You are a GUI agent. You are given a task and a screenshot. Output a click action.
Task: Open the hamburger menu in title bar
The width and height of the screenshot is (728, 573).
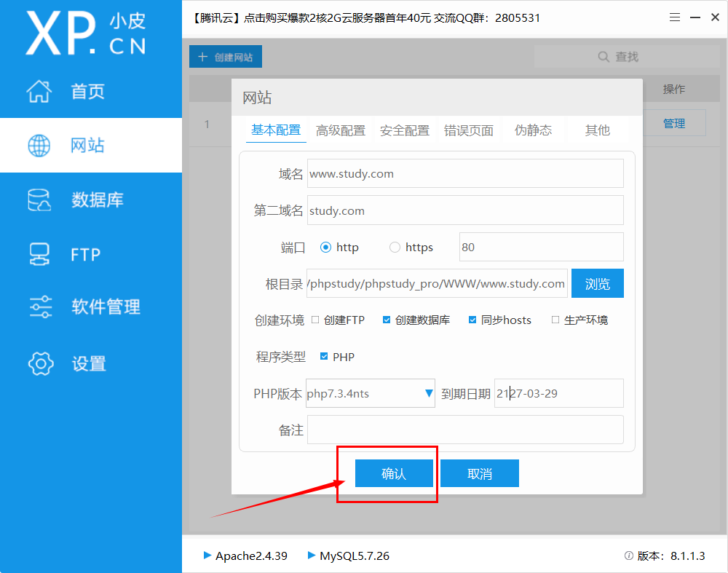pos(675,17)
